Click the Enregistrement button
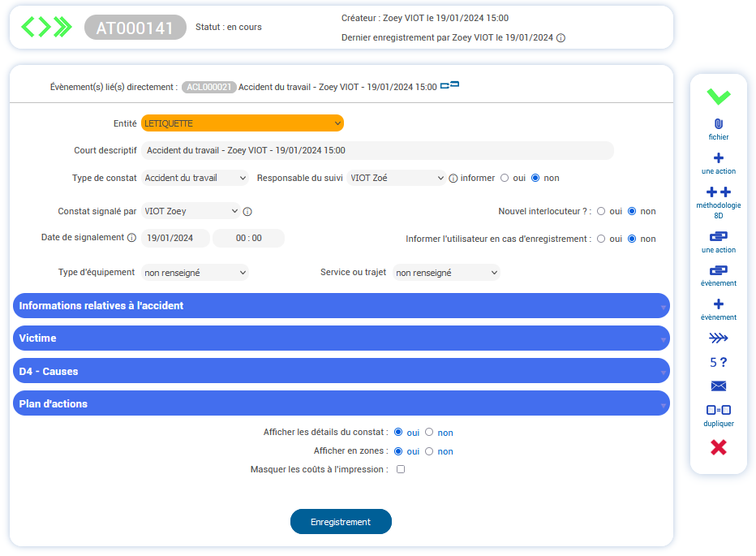This screenshot has width=756, height=556. point(341,521)
